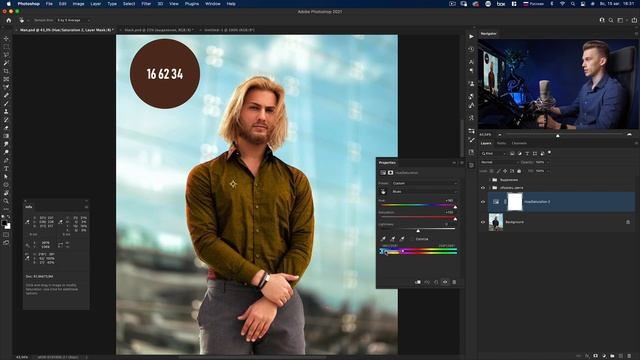
Task: Expand the top layer group
Action: point(490,180)
